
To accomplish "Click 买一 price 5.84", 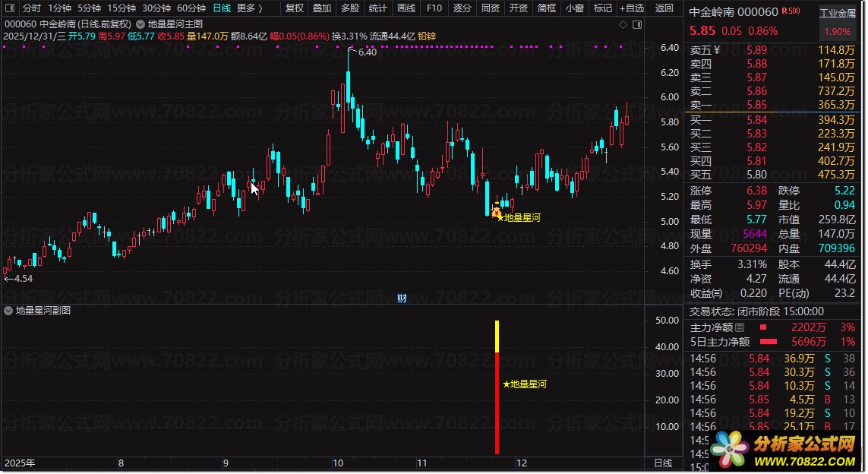I will tap(756, 120).
